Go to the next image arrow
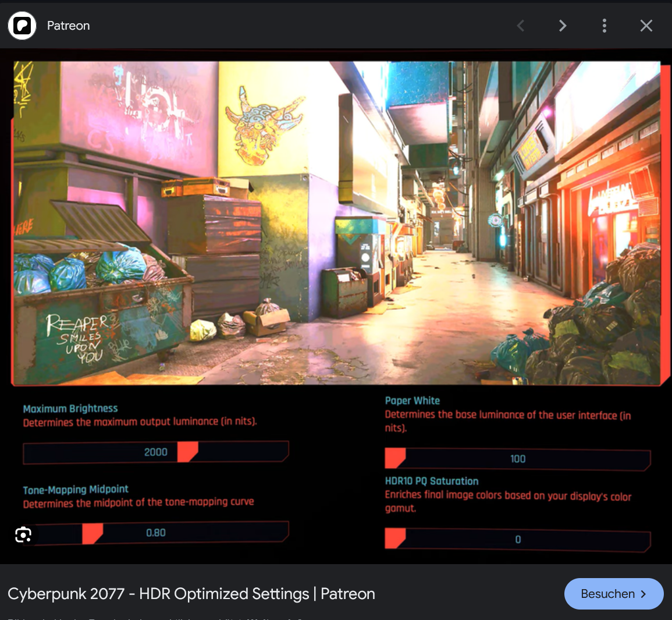 (x=562, y=26)
